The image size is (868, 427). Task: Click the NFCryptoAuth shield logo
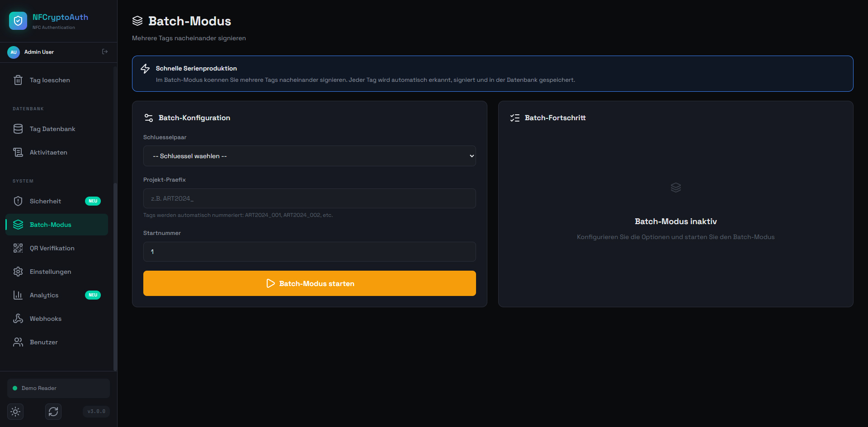pyautogui.click(x=18, y=21)
